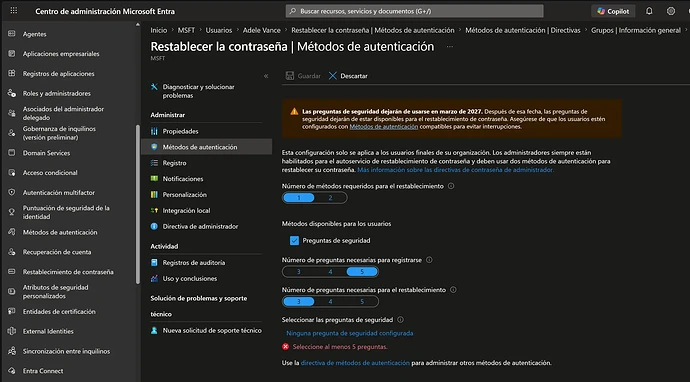Viewport: 690px width, 382px height.
Task: Open Diagnosticar y solucionar problemas
Action: point(198,91)
